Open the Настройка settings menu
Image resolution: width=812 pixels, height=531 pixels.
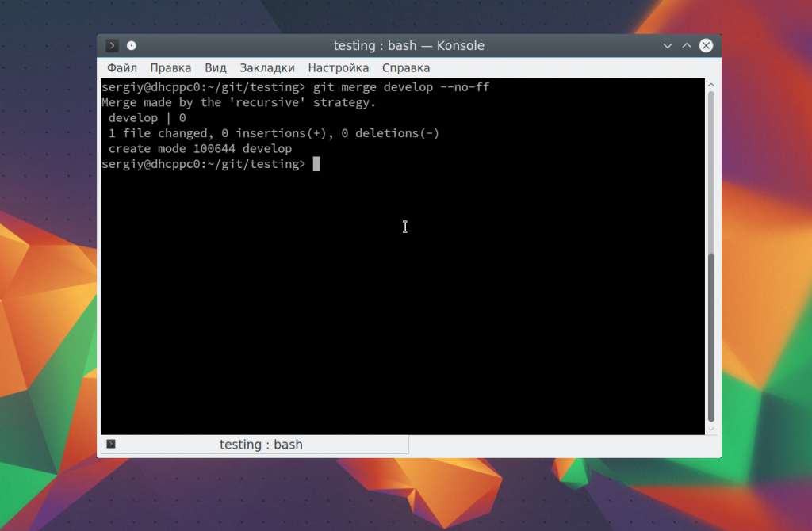339,68
